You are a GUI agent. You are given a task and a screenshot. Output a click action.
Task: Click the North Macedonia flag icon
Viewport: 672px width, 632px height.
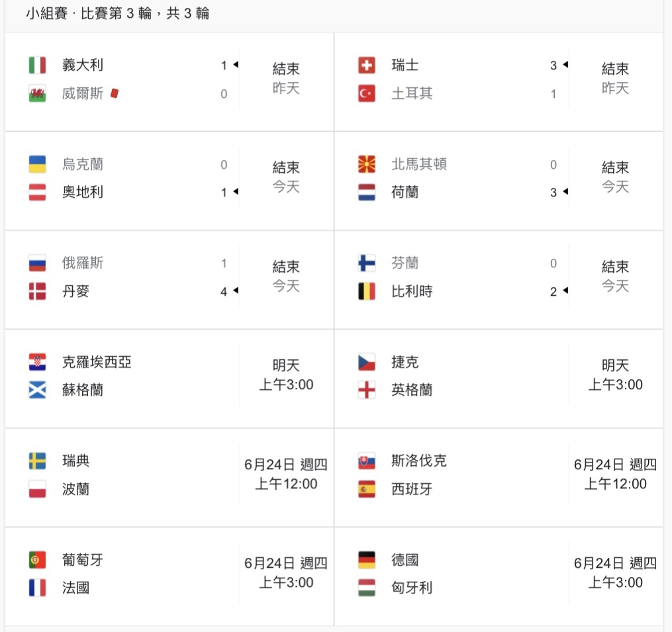click(366, 164)
